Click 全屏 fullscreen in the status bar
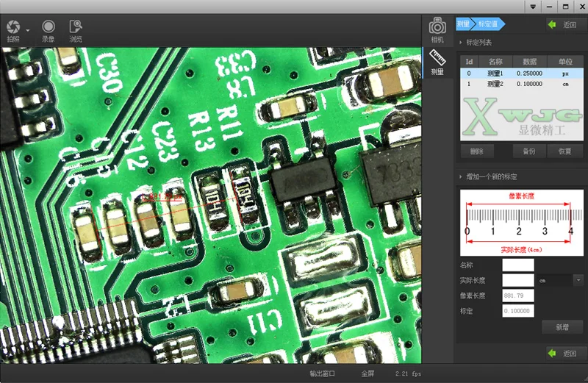The height and width of the screenshot is (383, 588). [367, 373]
